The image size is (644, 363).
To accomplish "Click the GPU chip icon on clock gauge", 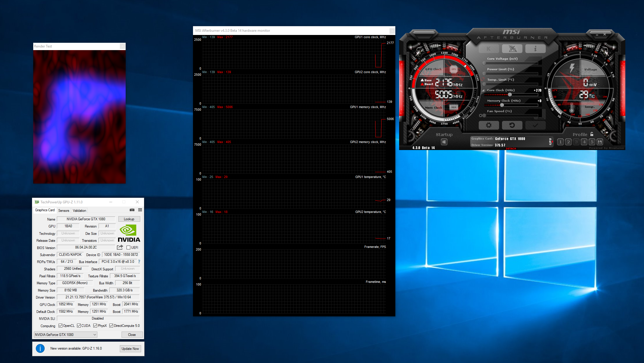I will click(x=454, y=69).
